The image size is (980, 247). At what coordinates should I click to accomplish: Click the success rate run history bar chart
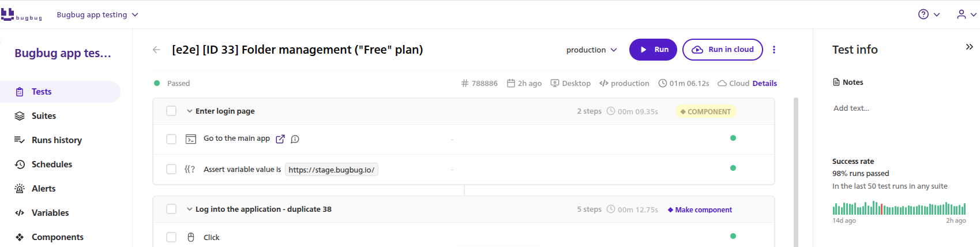(899, 208)
